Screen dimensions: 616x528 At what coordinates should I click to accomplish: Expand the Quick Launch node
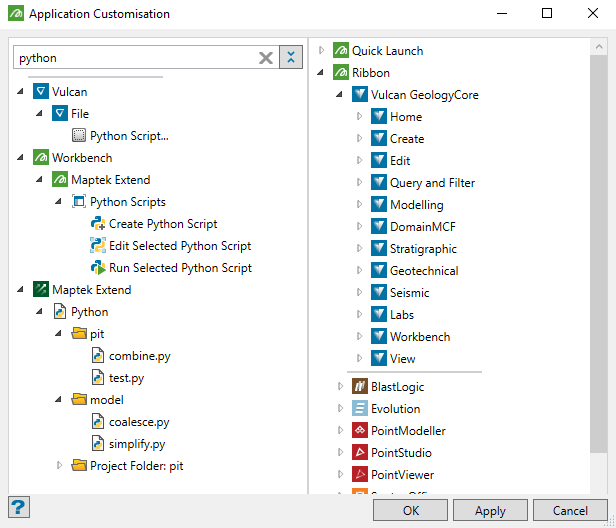[x=321, y=50]
